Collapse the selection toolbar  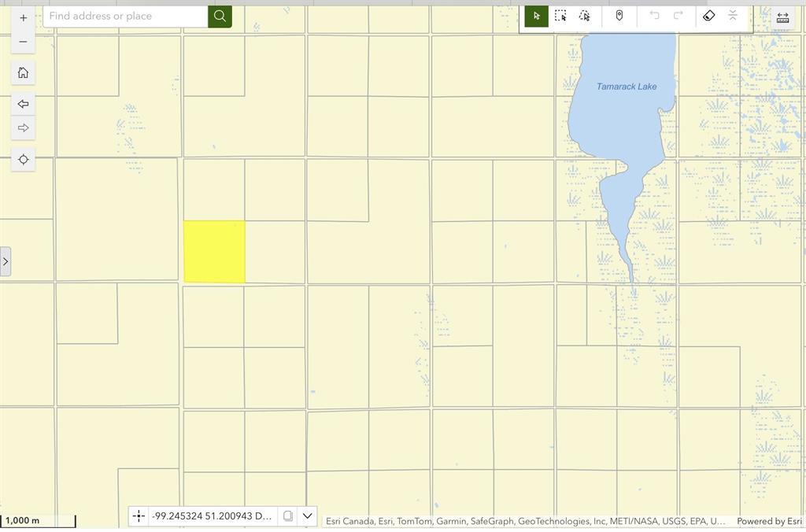coord(733,16)
